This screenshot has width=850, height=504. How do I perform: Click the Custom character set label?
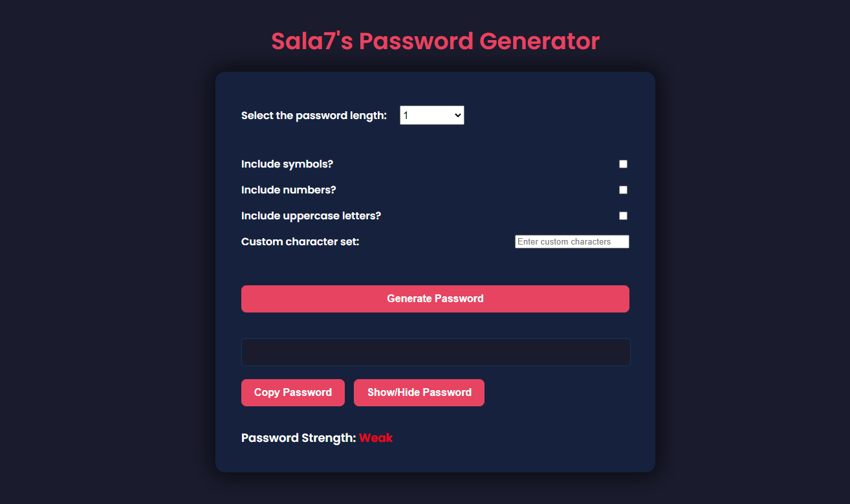[300, 241]
